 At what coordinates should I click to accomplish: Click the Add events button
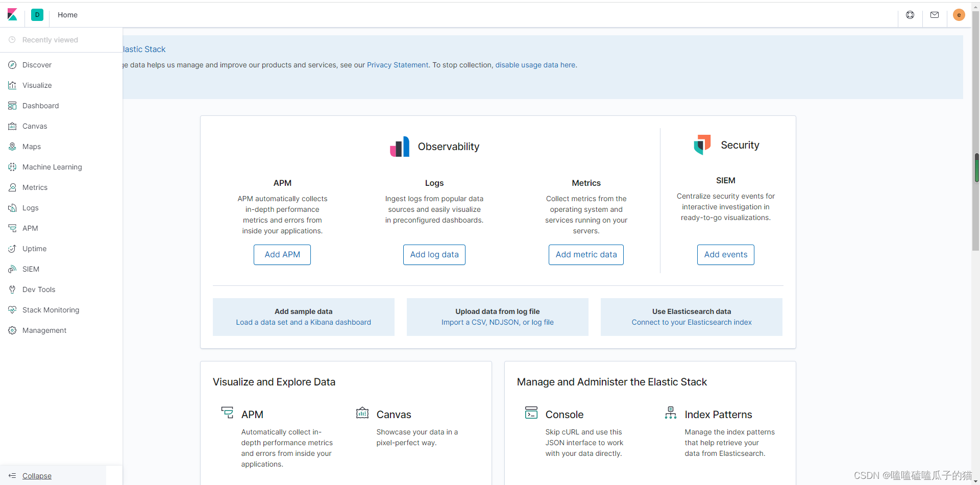(x=726, y=255)
